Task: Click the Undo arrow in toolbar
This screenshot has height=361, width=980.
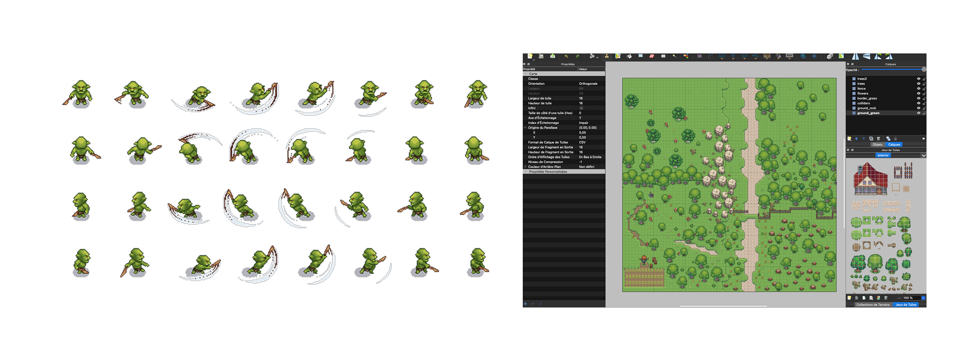Action: pos(566,56)
